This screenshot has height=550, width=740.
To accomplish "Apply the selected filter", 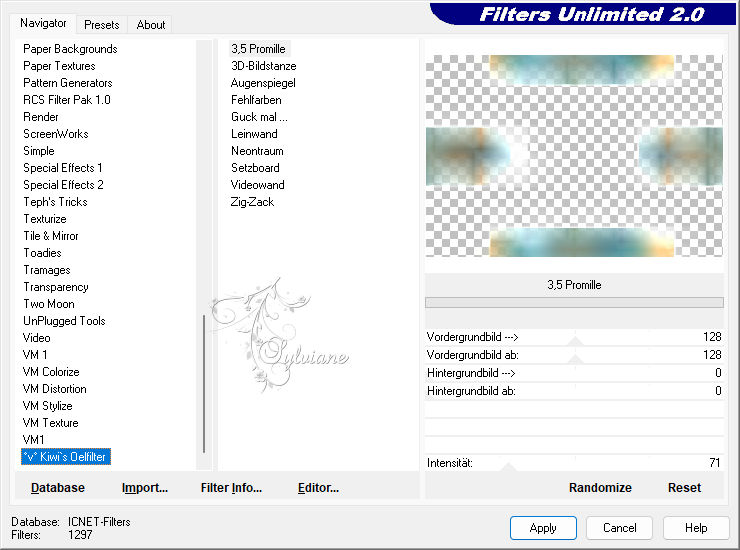I will point(543,528).
